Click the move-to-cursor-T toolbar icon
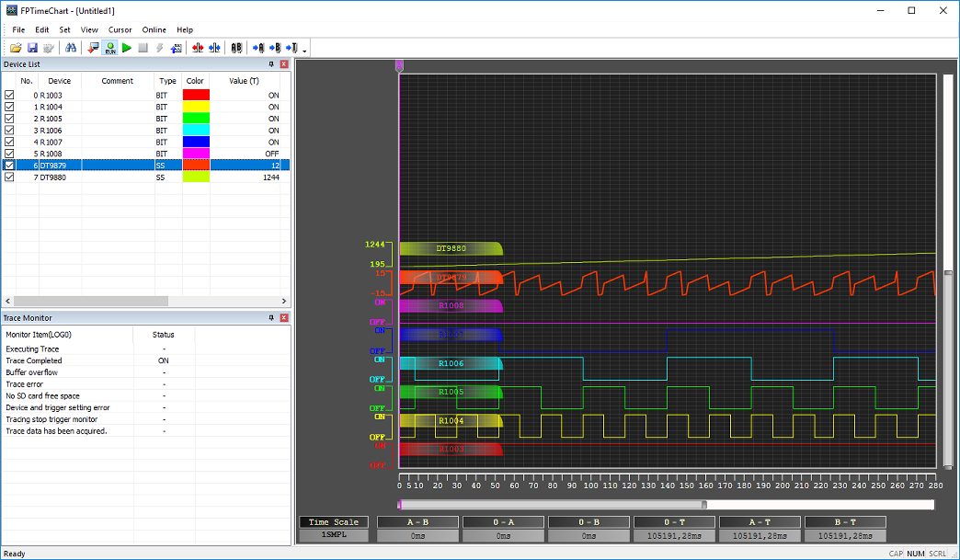 pyautogui.click(x=291, y=48)
